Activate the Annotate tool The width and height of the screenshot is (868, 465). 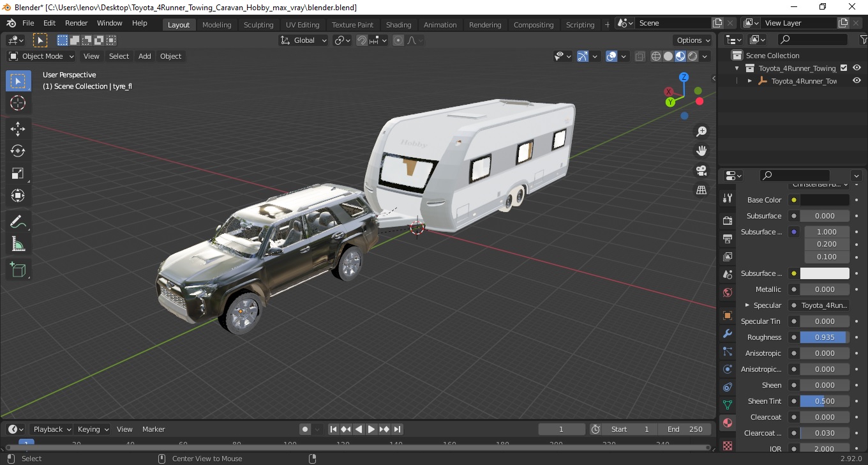18,222
